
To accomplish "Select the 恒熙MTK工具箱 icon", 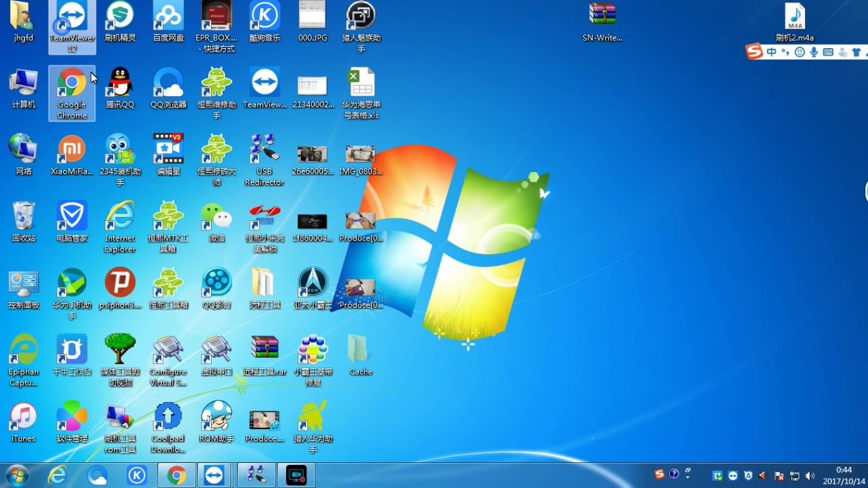I will click(168, 226).
